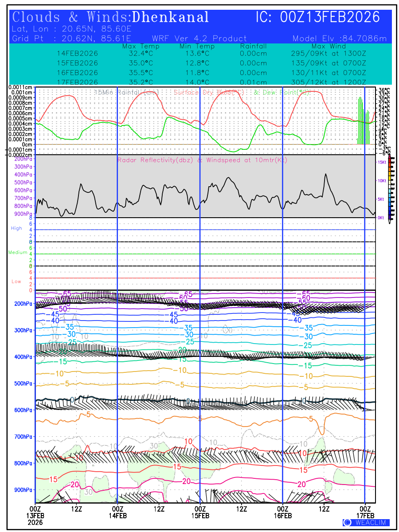Click the 00Z 14FEB time axis label

pos(117,512)
